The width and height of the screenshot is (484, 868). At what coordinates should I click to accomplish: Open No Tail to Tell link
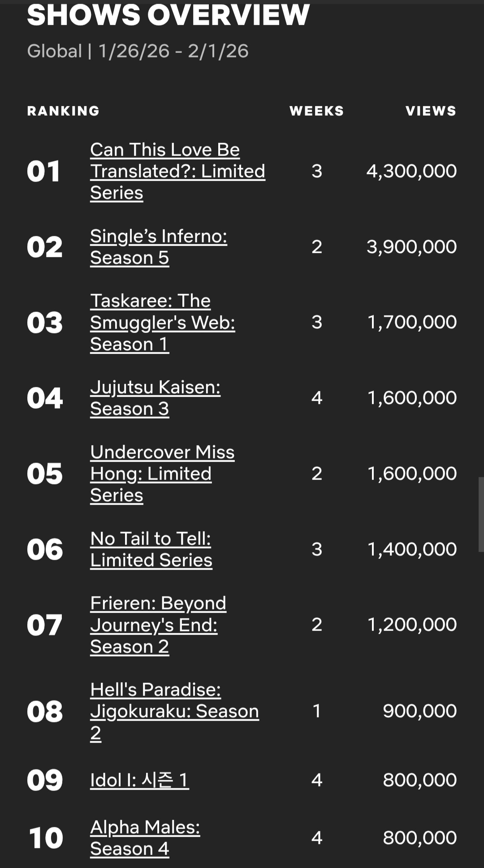(x=151, y=549)
